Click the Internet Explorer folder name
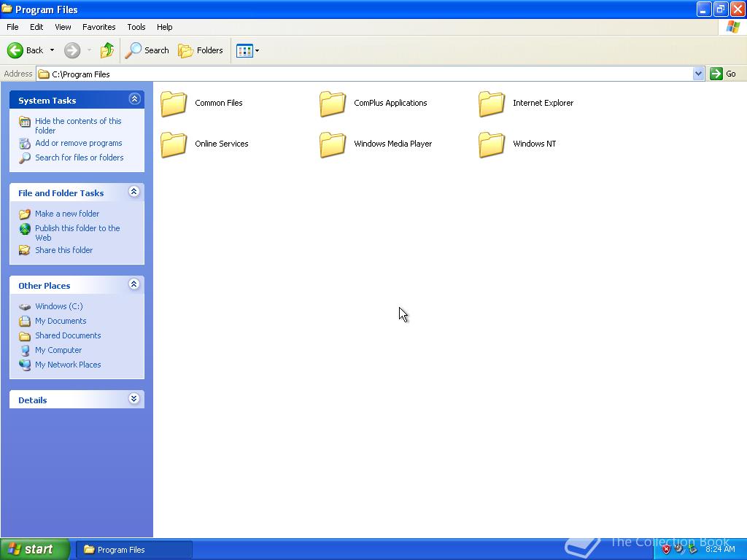Screen dimensions: 747x560 click(x=543, y=103)
